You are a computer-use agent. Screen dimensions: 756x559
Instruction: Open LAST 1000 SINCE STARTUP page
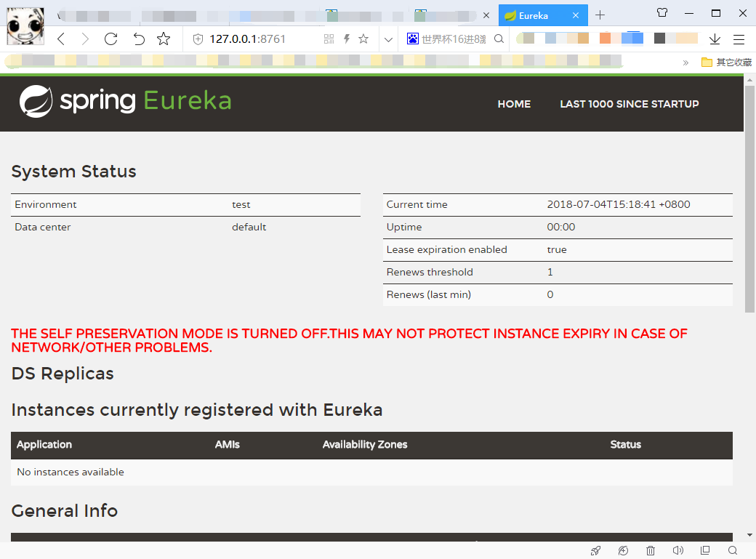point(630,104)
